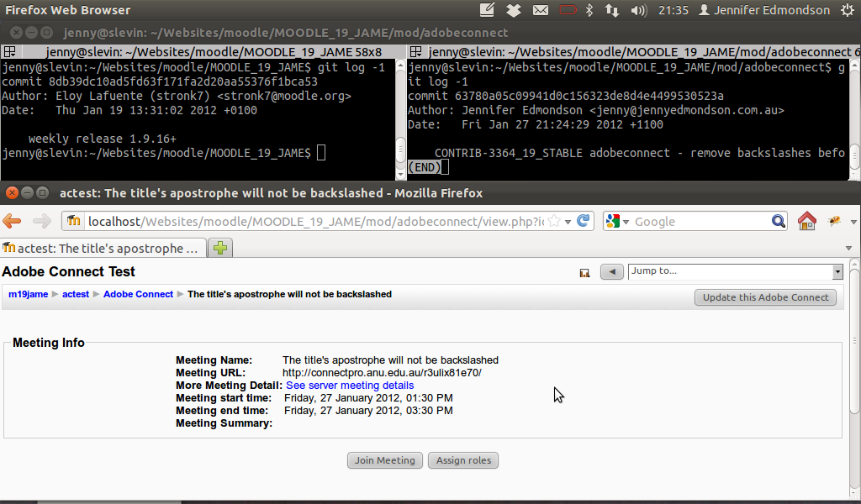Click the activity reports icon near Jump to
Screen dimensions: 861x504
tap(584, 272)
